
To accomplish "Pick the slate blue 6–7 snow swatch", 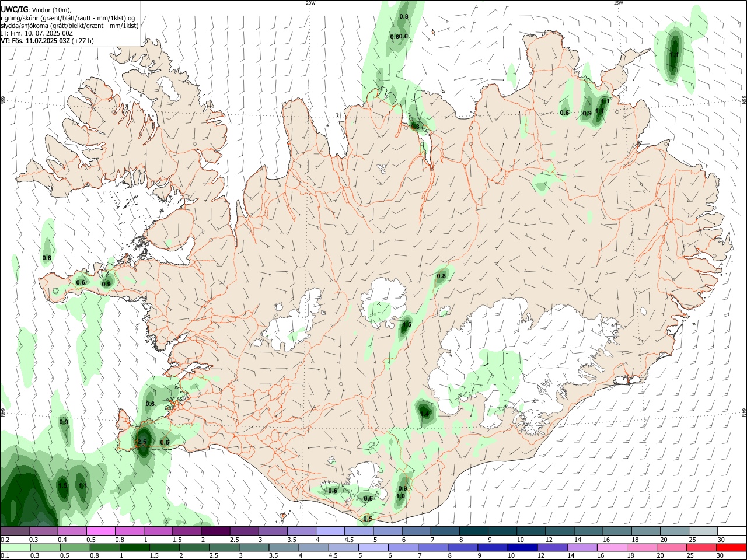I will click(x=416, y=531).
